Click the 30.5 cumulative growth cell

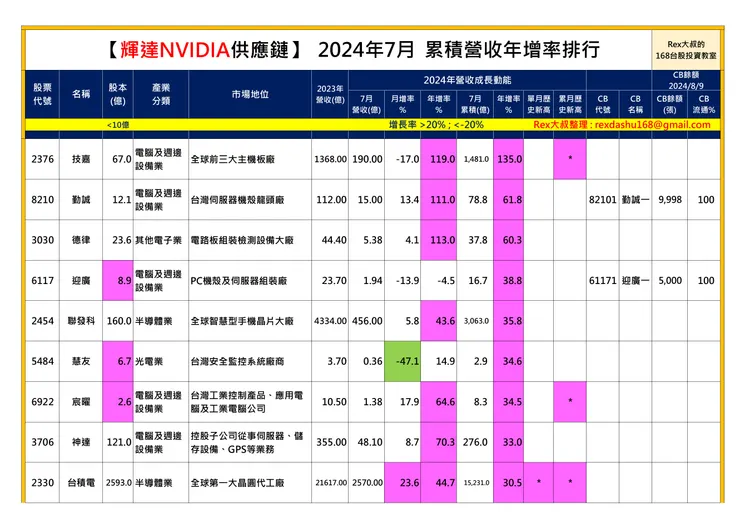point(509,483)
